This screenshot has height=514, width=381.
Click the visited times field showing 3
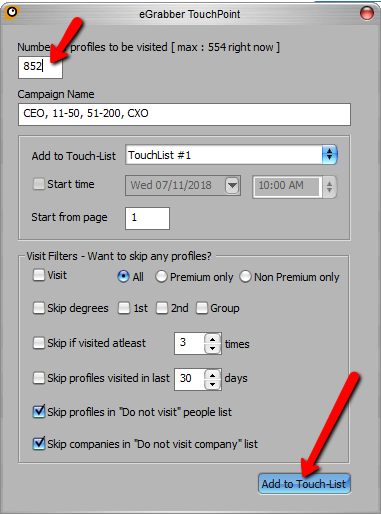click(x=189, y=343)
